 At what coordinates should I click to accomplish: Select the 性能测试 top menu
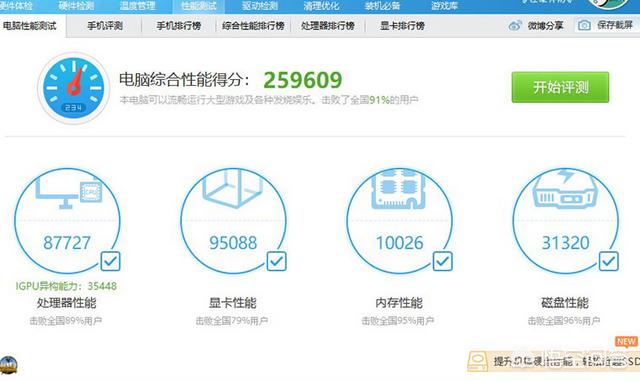tap(198, 6)
